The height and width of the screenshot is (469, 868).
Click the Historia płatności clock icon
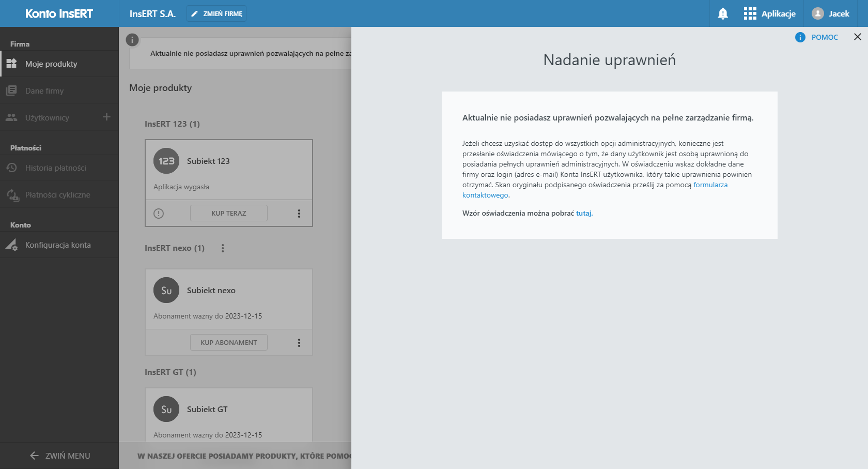[11, 168]
